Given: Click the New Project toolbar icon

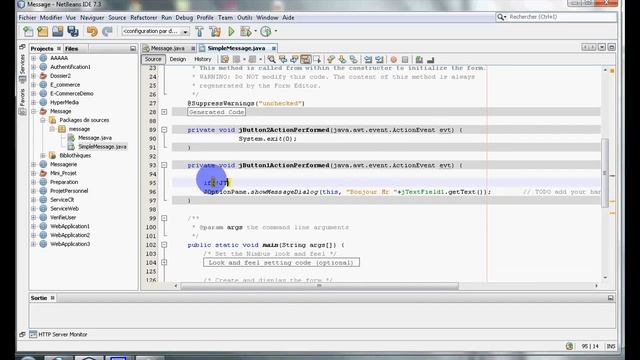Looking at the screenshot, I should [42, 31].
